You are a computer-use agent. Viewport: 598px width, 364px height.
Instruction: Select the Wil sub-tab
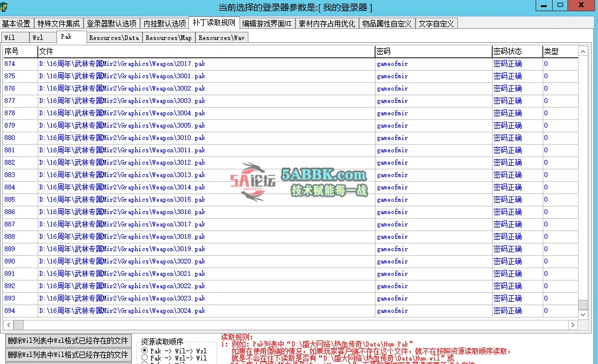pyautogui.click(x=15, y=38)
